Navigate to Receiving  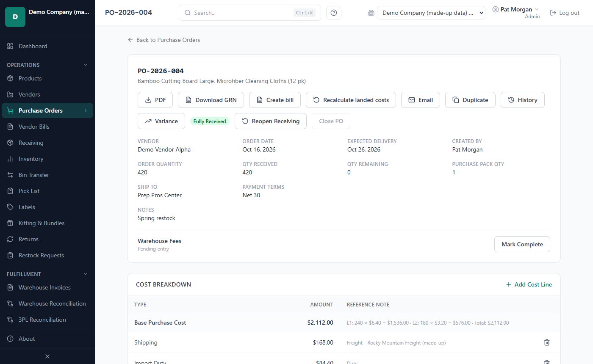(x=47, y=143)
